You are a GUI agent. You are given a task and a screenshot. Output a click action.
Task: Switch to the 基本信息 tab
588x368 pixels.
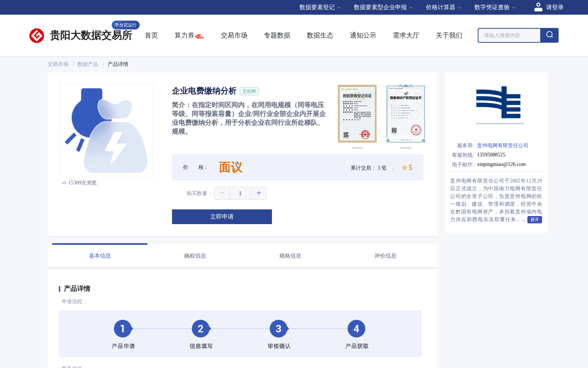(x=100, y=256)
